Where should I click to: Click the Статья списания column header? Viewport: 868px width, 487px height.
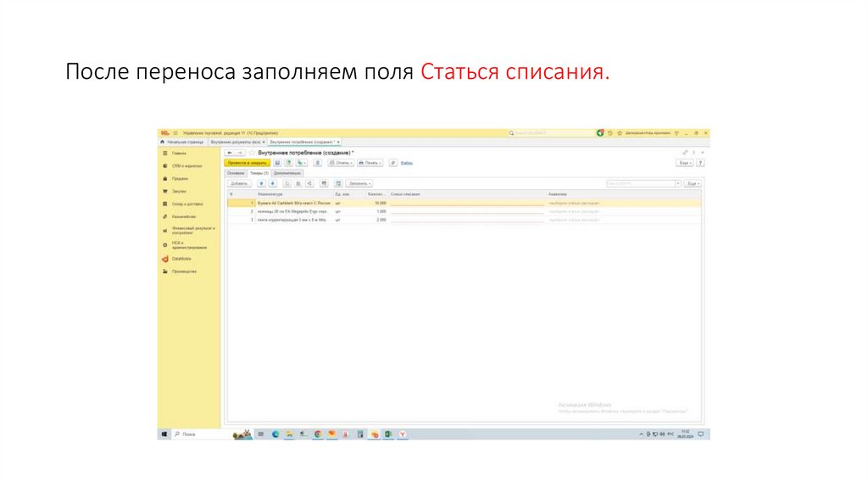click(467, 194)
